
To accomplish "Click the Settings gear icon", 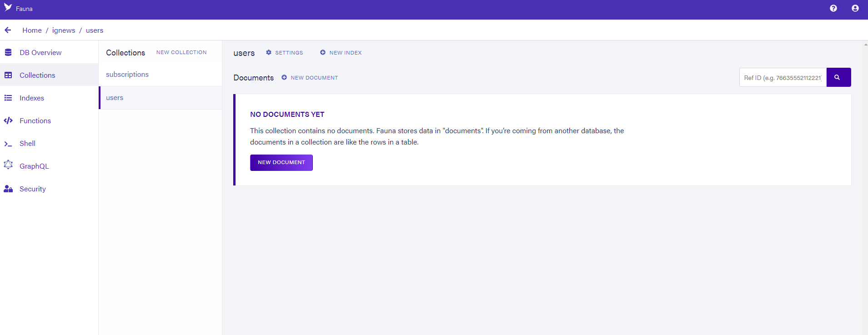I will (x=269, y=52).
